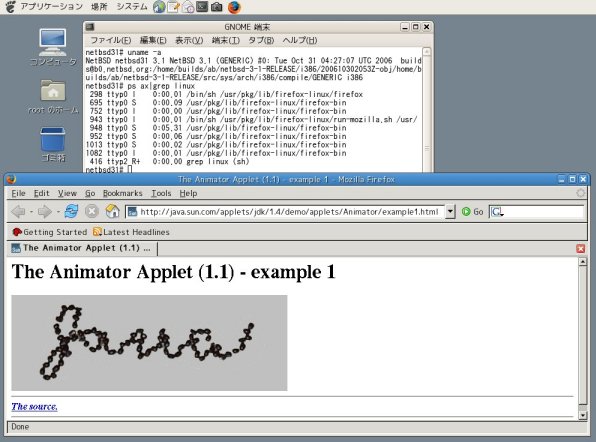Open the GNOME terminal window menu icon
The width and height of the screenshot is (596, 442).
(90, 27)
